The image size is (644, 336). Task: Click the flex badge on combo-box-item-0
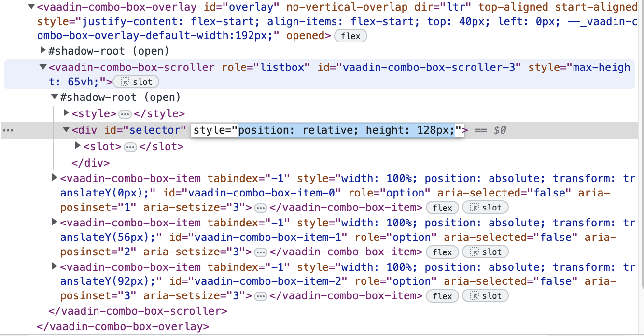443,208
